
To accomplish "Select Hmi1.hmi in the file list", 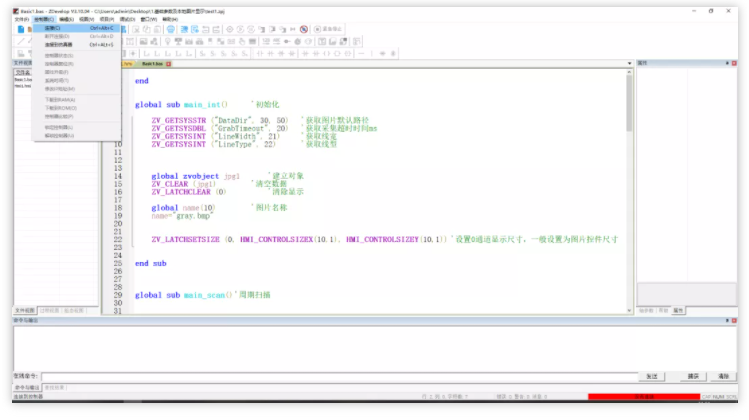I will (x=22, y=86).
